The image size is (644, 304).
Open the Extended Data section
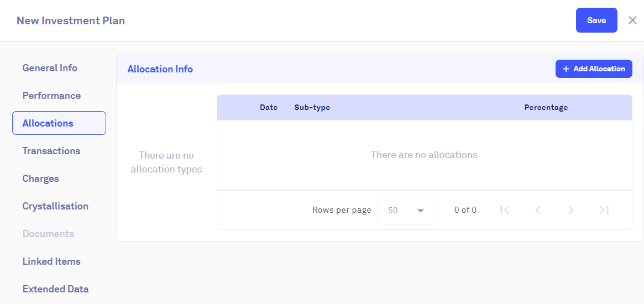(55, 289)
